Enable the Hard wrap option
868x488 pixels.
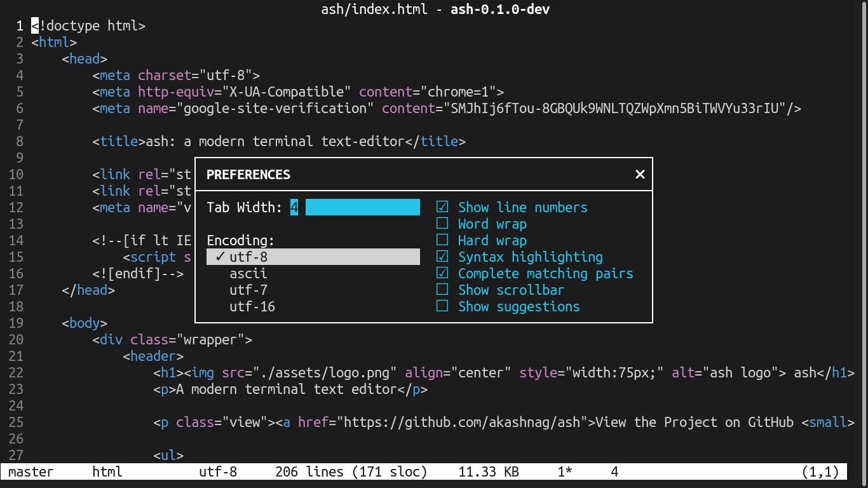click(443, 240)
